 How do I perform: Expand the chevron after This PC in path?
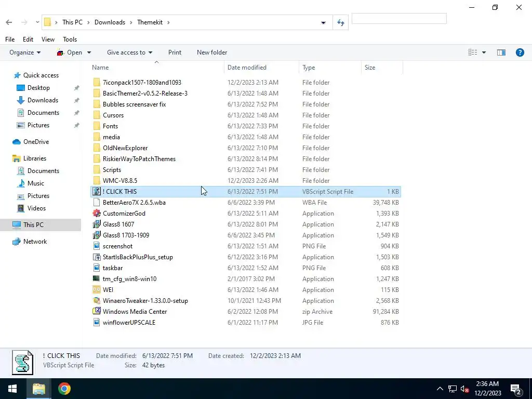coord(88,22)
